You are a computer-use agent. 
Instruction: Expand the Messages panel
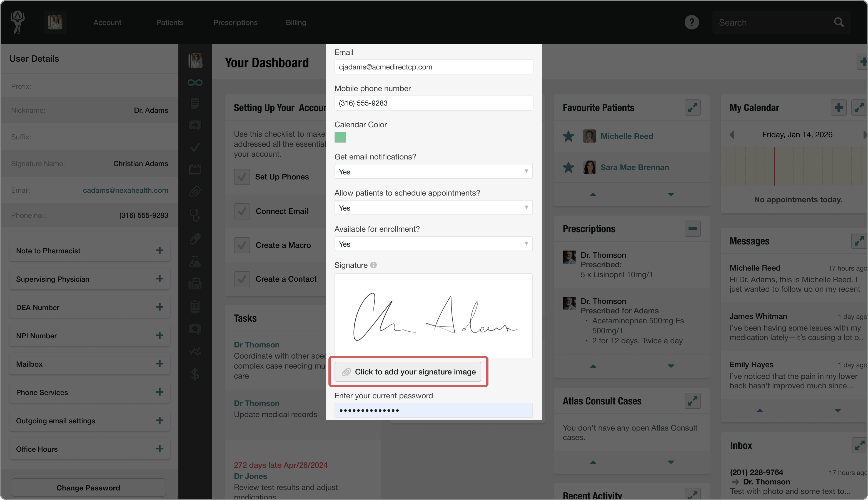[859, 241]
